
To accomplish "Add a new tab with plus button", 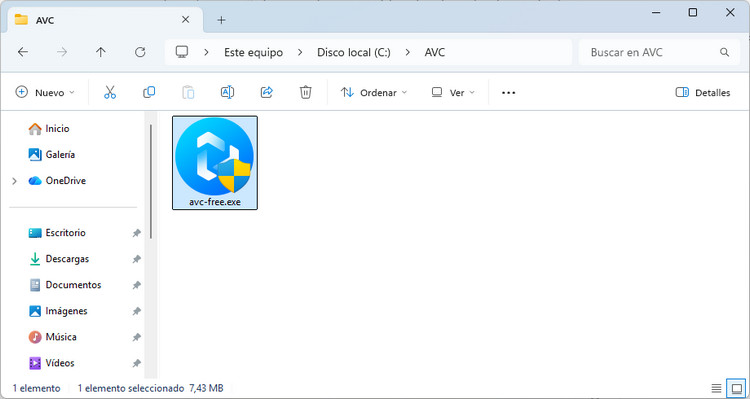I will coord(221,20).
